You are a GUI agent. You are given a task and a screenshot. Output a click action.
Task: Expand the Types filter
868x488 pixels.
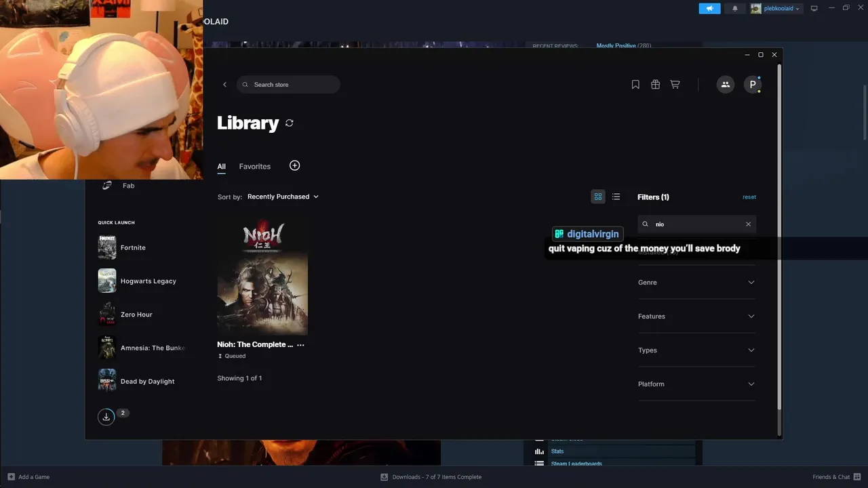(x=696, y=350)
